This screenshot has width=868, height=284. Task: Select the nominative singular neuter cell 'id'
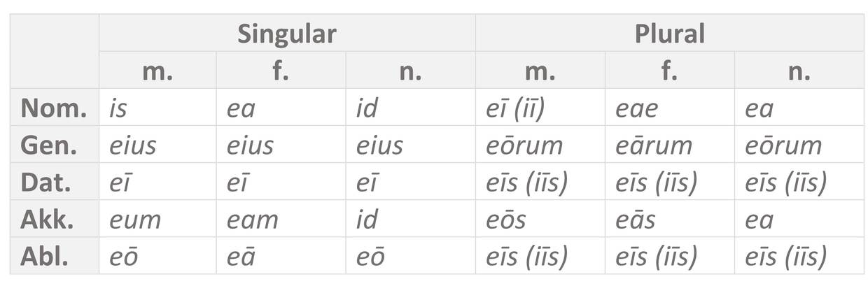[367, 108]
